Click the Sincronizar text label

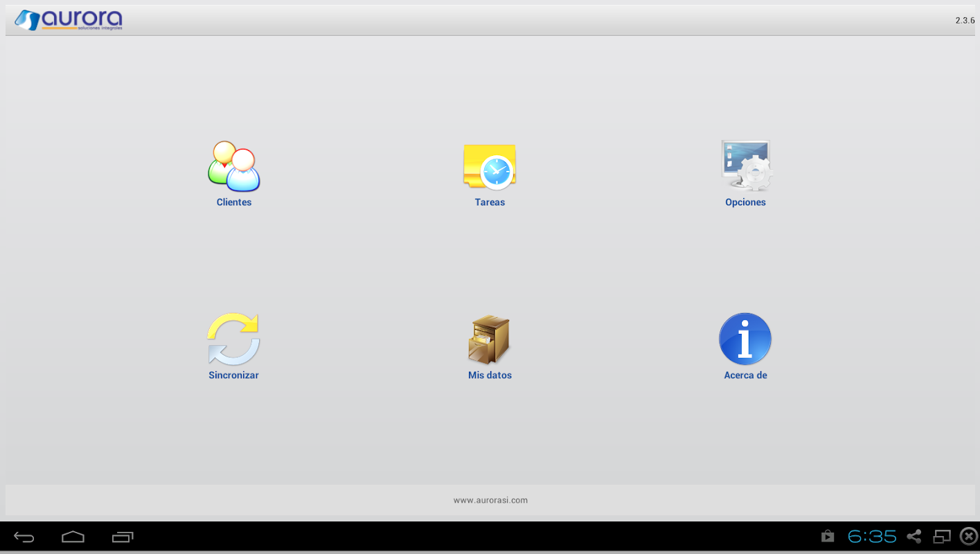(233, 375)
